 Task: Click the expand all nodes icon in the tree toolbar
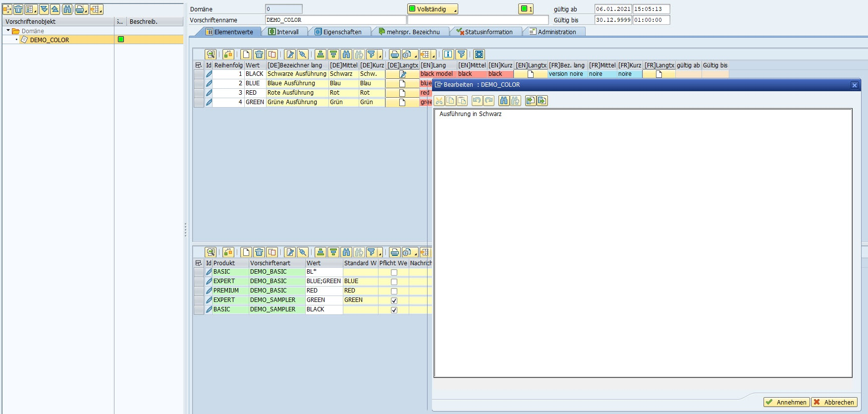pos(44,9)
